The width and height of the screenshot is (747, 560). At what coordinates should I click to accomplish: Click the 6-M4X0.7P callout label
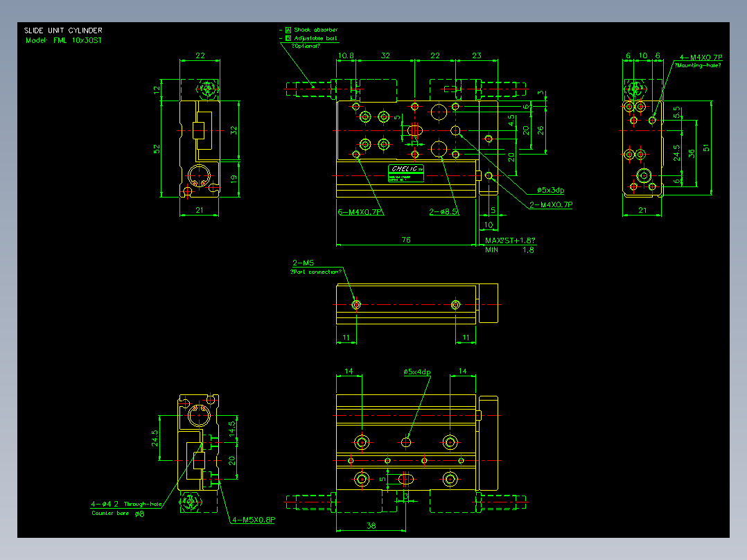(360, 212)
